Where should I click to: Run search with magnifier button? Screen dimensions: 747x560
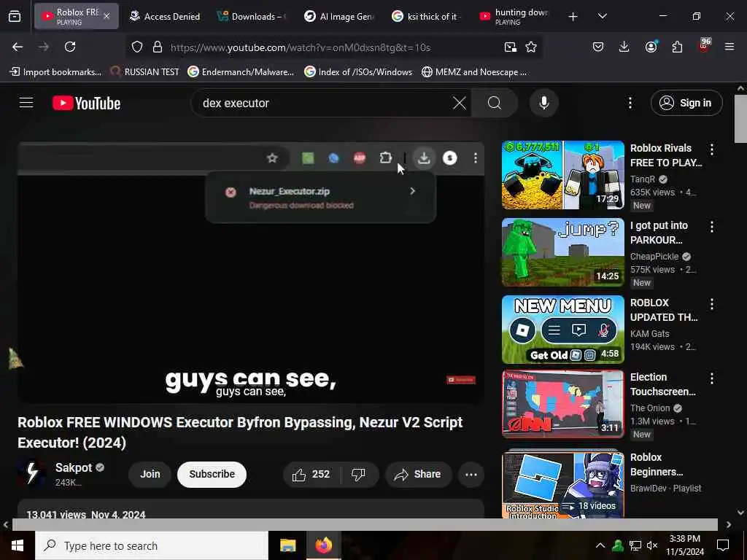[x=495, y=103]
